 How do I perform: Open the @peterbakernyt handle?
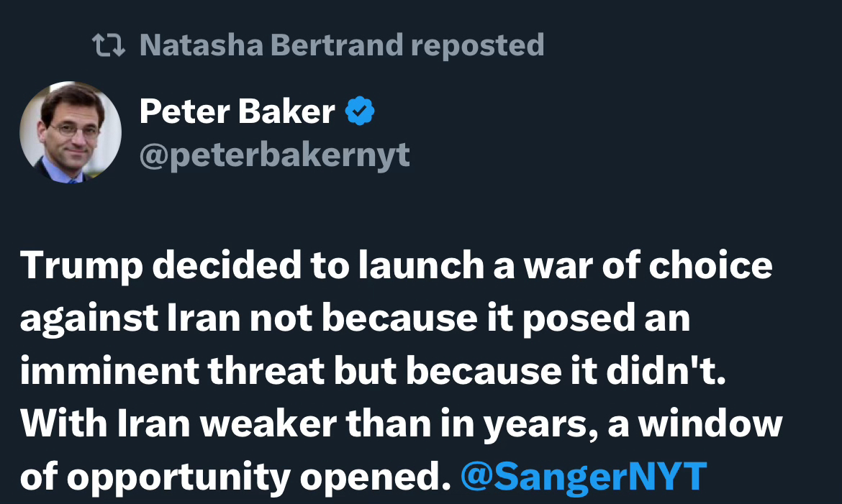(x=274, y=154)
